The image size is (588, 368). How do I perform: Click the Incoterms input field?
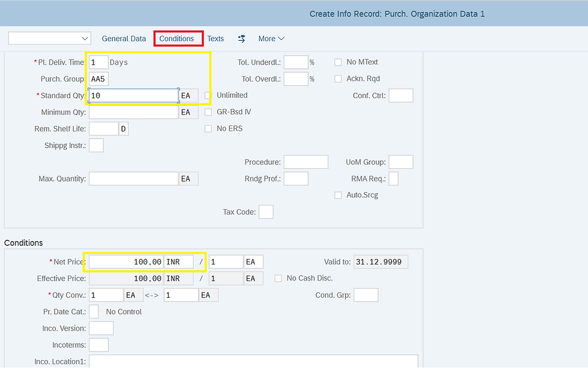[98, 345]
